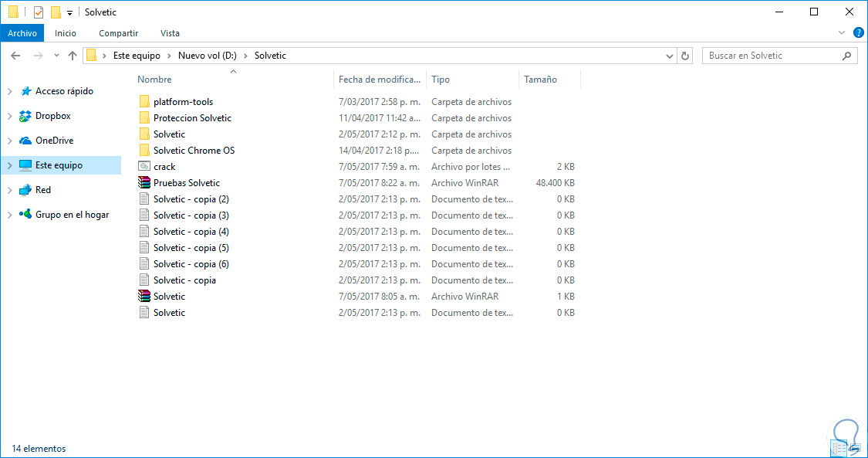Click the Dropbox icon in navigation pane

pos(25,117)
